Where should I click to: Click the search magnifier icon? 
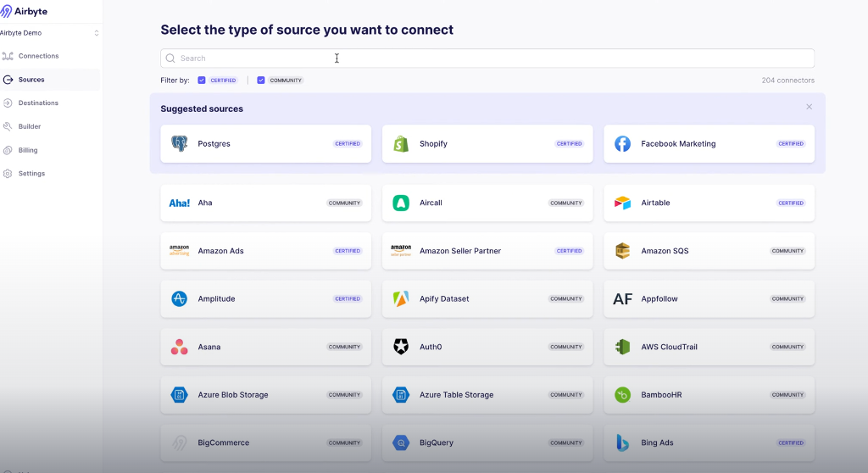[x=170, y=58]
